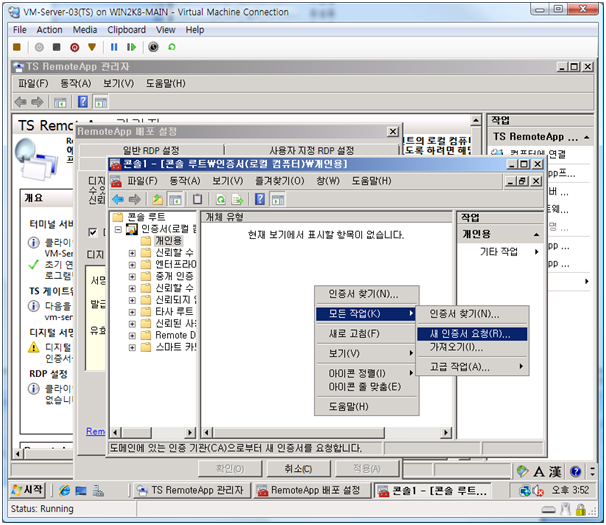This screenshot has width=606, height=525.
Task: Open 즐겨찾기(O) menu in 콘솔1
Action: tap(279, 181)
